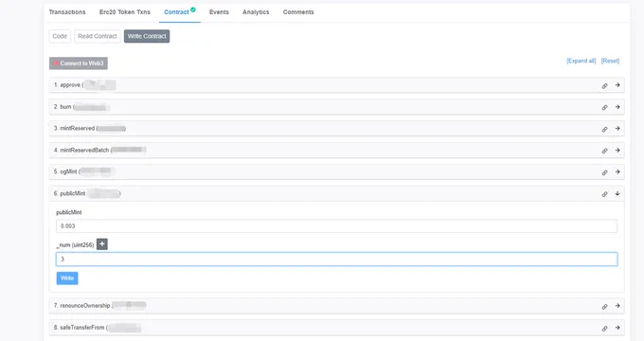The width and height of the screenshot is (644, 341).
Task: Expand the renounceOwnership function arrow
Action: point(617,306)
